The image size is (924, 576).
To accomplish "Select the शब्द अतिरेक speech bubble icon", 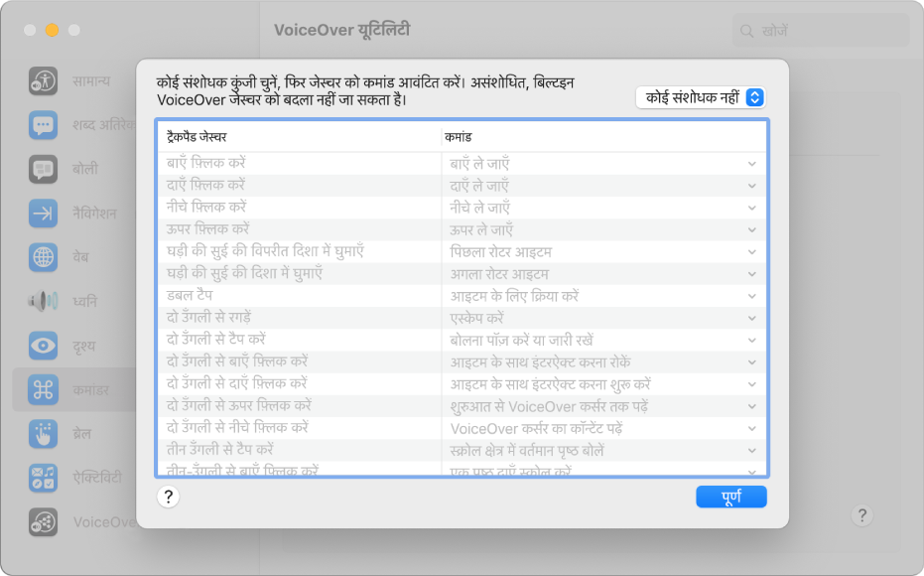I will click(43, 125).
